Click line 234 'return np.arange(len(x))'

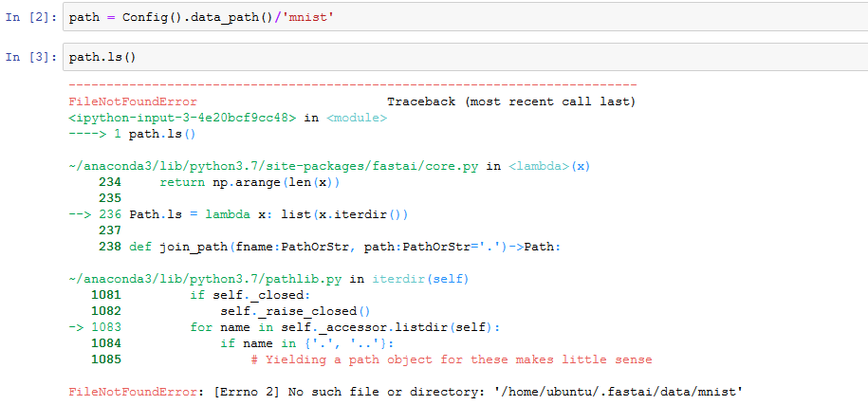coord(249,182)
